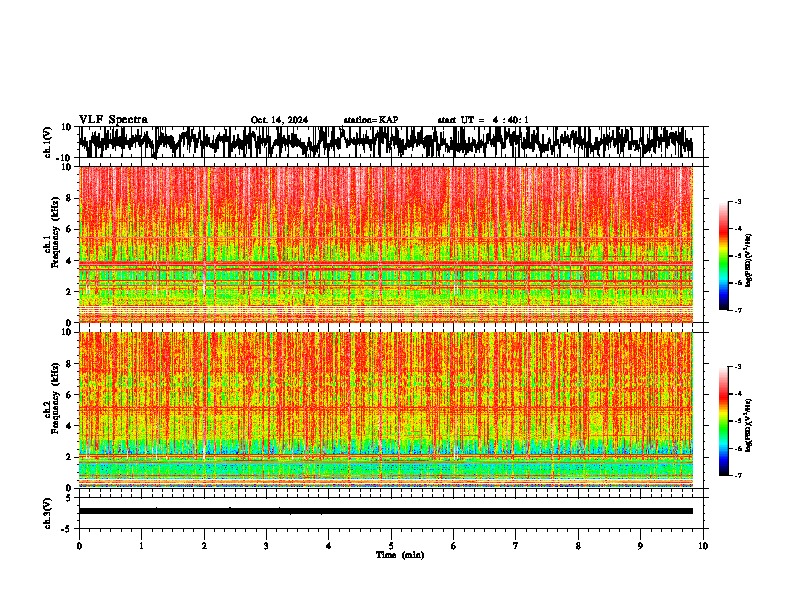Viewport: 792px width, 612px height.
Task: Click the ch.3 black voltage trace
Action: pos(385,511)
